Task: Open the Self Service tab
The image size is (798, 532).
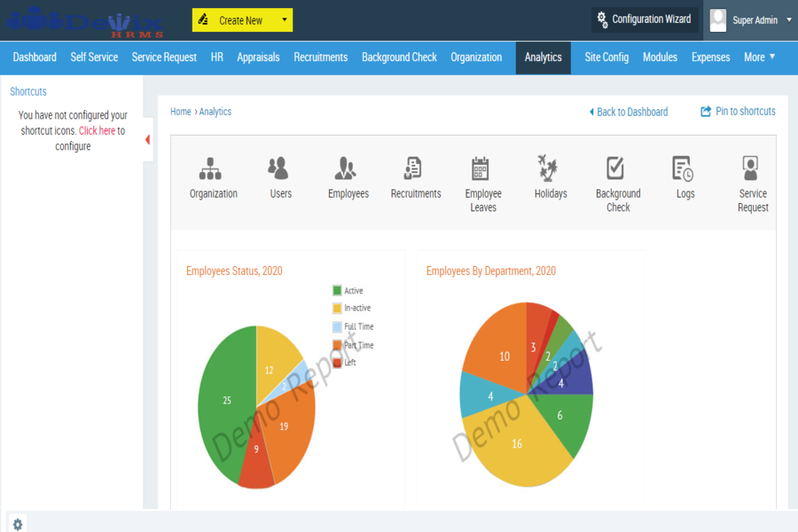Action: point(94,58)
